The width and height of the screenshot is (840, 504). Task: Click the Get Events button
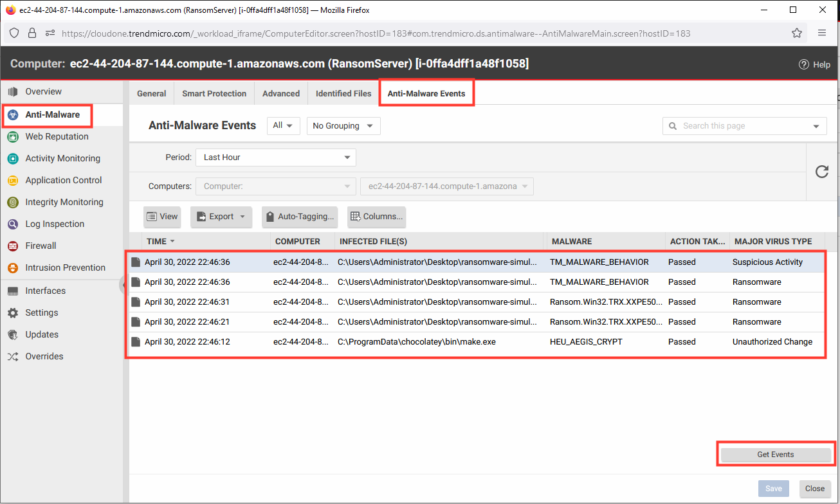776,455
